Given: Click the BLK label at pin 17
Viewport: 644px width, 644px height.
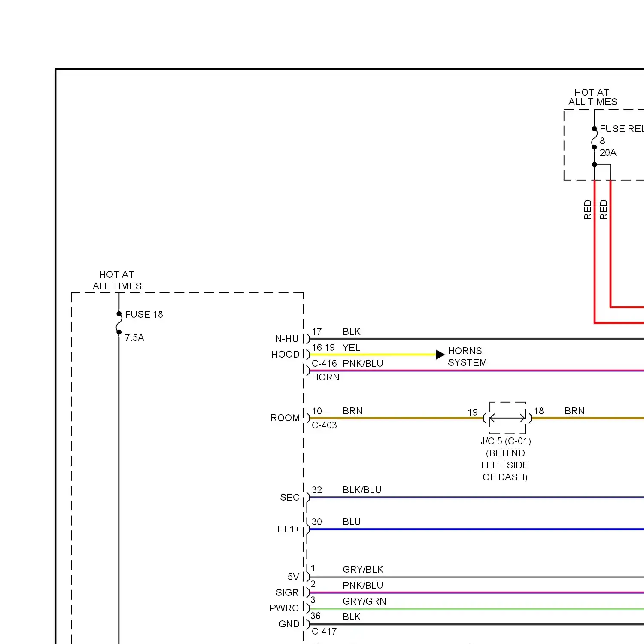Looking at the screenshot, I should 352,331.
